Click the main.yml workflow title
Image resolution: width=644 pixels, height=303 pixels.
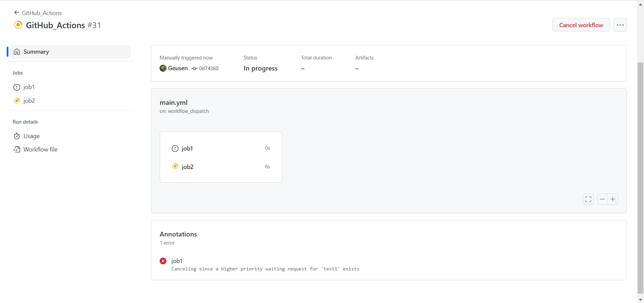coord(173,102)
